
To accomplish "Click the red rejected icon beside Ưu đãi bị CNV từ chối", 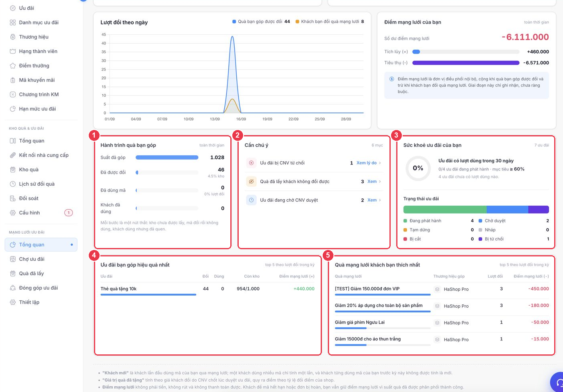I will (x=251, y=163).
